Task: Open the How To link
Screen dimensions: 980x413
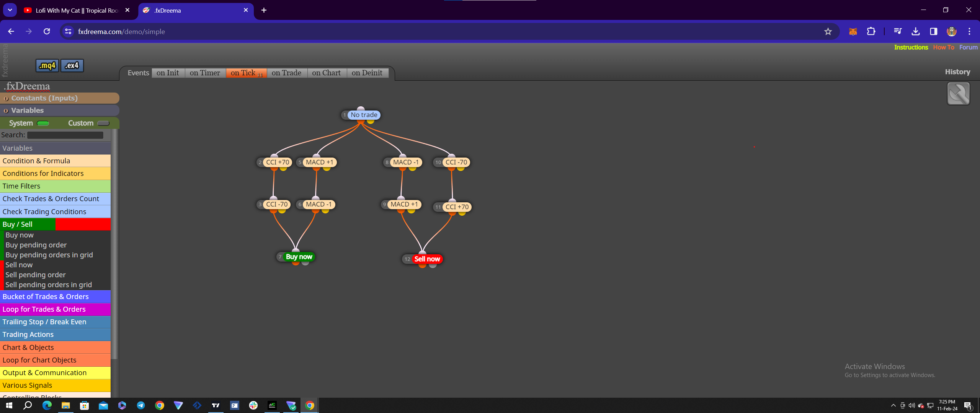Action: [x=944, y=47]
